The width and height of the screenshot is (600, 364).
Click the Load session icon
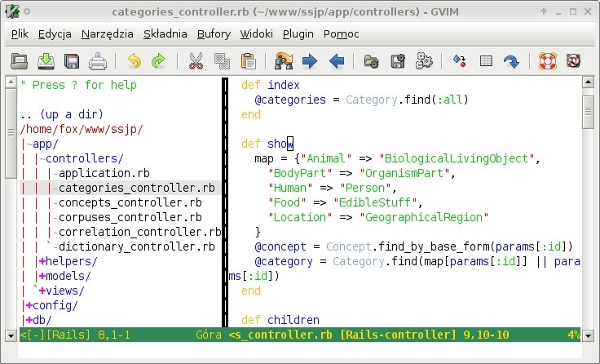pyautogui.click(x=371, y=61)
